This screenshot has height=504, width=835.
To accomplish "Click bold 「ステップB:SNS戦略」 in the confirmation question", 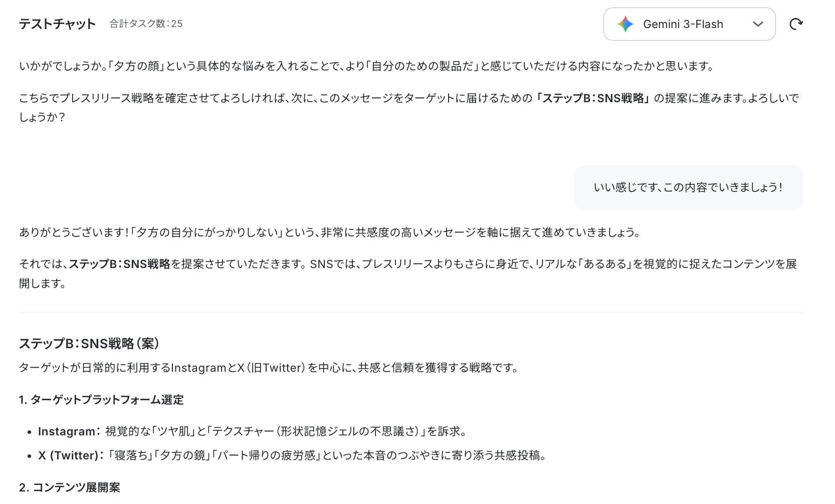I will (x=592, y=98).
